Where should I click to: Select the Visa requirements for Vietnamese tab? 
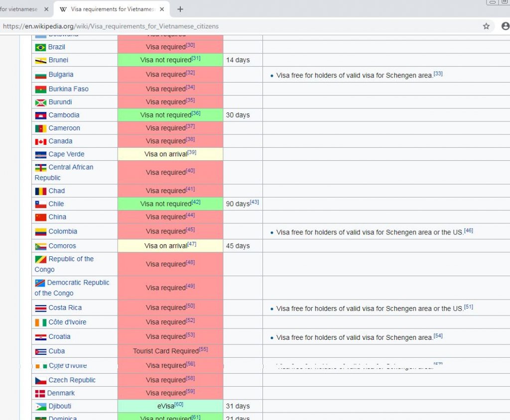(x=112, y=9)
